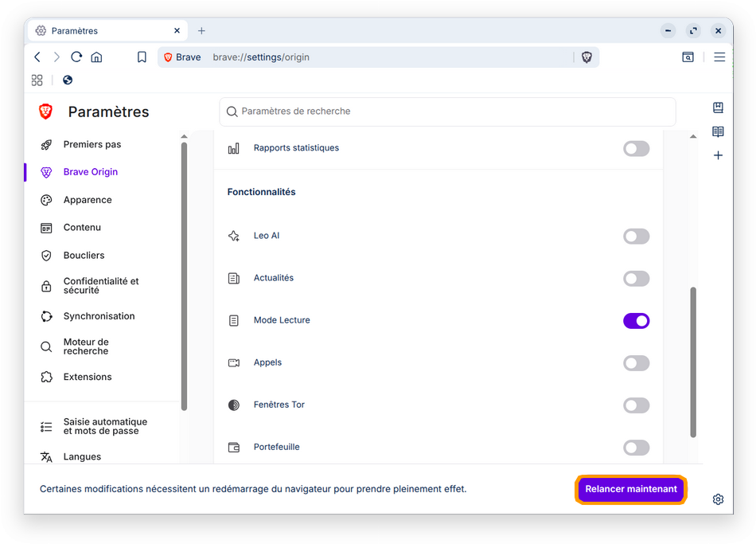Click the settings sidebar scrollbar thumb
Image resolution: width=756 pixels, height=544 pixels.
click(x=184, y=276)
